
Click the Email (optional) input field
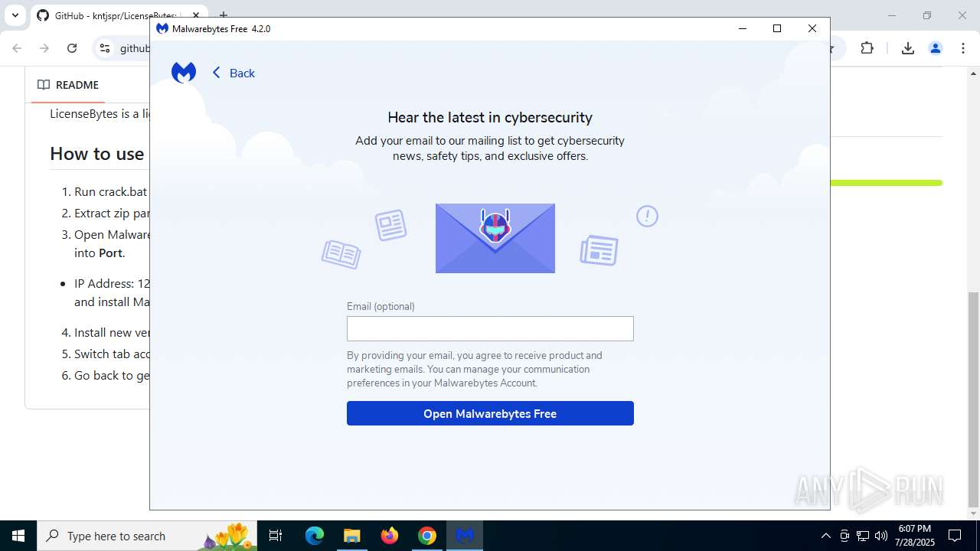click(x=490, y=328)
